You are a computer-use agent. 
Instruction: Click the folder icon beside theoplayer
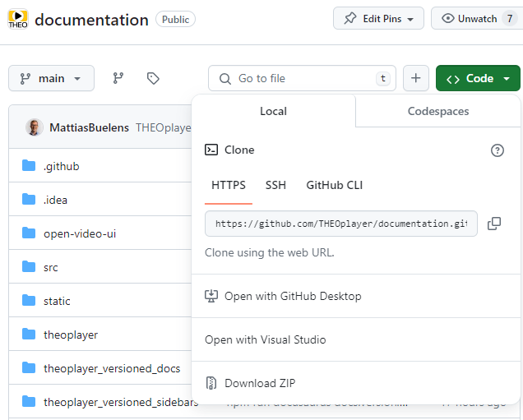[29, 334]
